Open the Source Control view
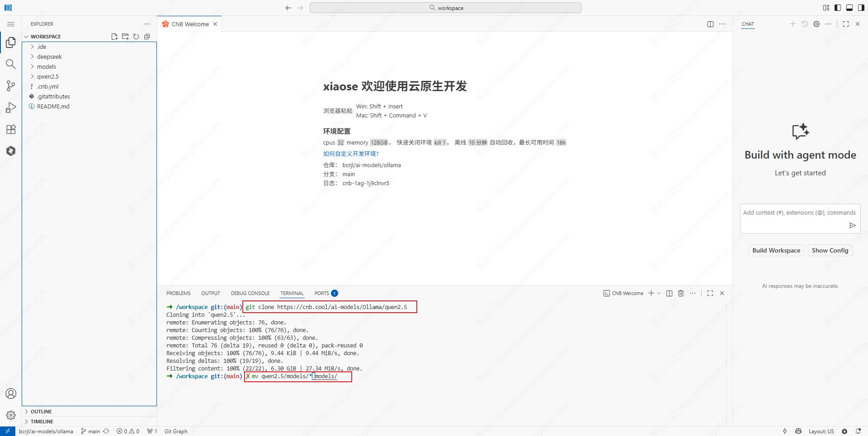 click(x=11, y=86)
